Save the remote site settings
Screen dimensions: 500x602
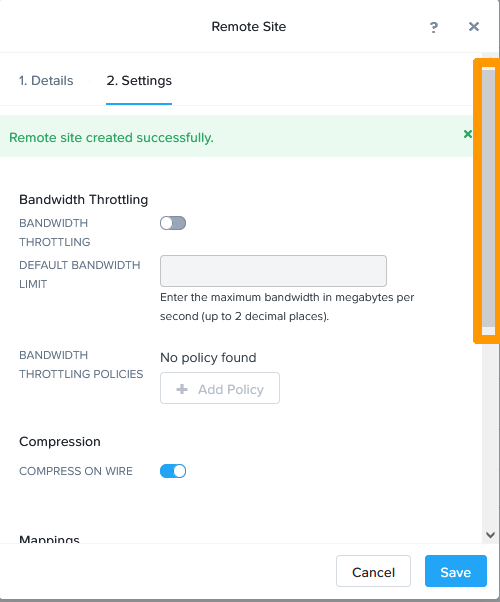tap(456, 571)
